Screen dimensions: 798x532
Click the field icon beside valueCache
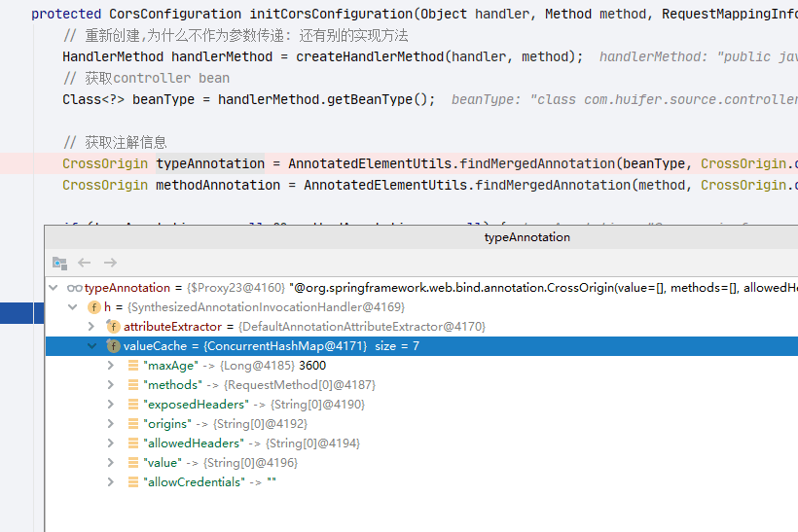point(113,346)
